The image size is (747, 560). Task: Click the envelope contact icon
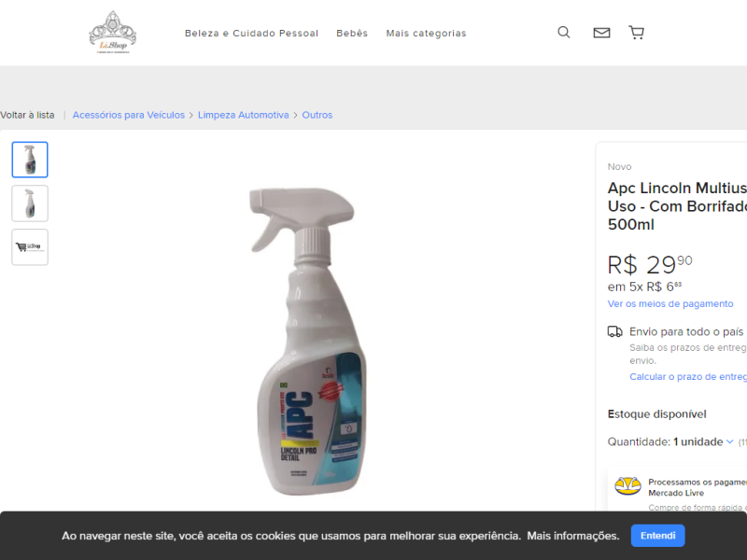point(601,33)
